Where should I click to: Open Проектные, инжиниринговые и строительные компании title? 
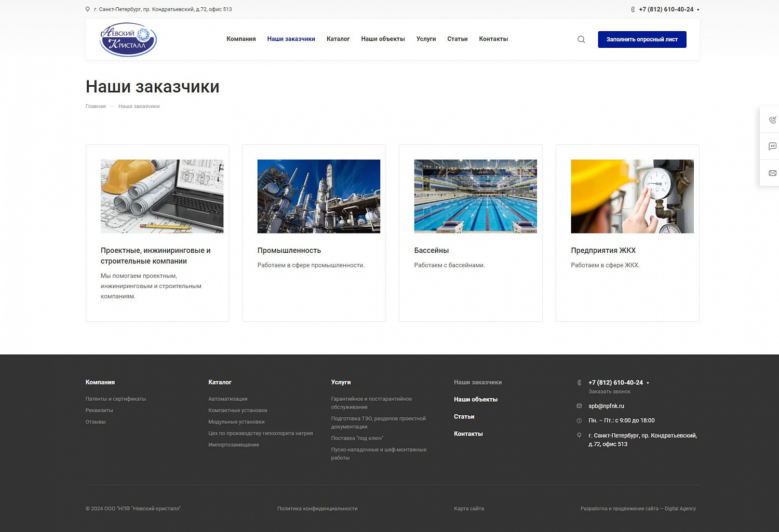click(156, 256)
